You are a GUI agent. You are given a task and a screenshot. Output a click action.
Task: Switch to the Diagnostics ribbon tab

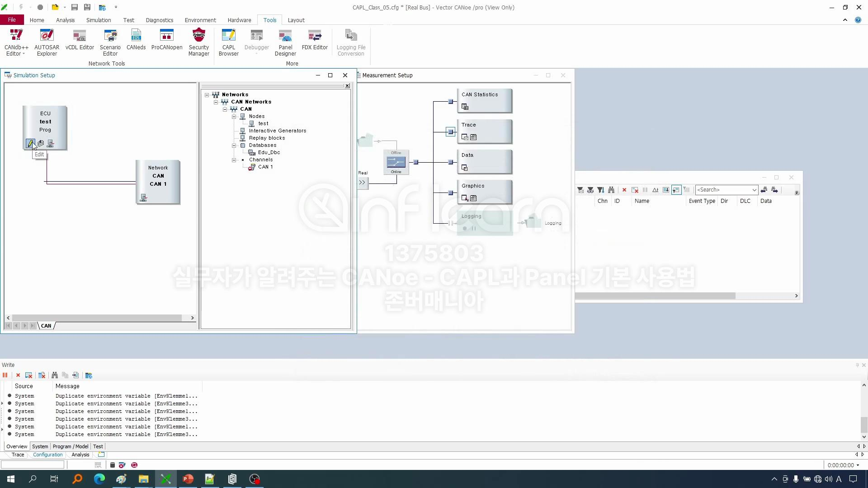tap(160, 20)
